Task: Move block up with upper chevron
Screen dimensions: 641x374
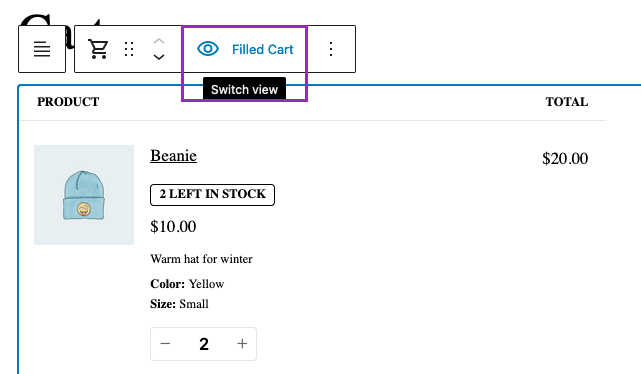Action: [159, 41]
